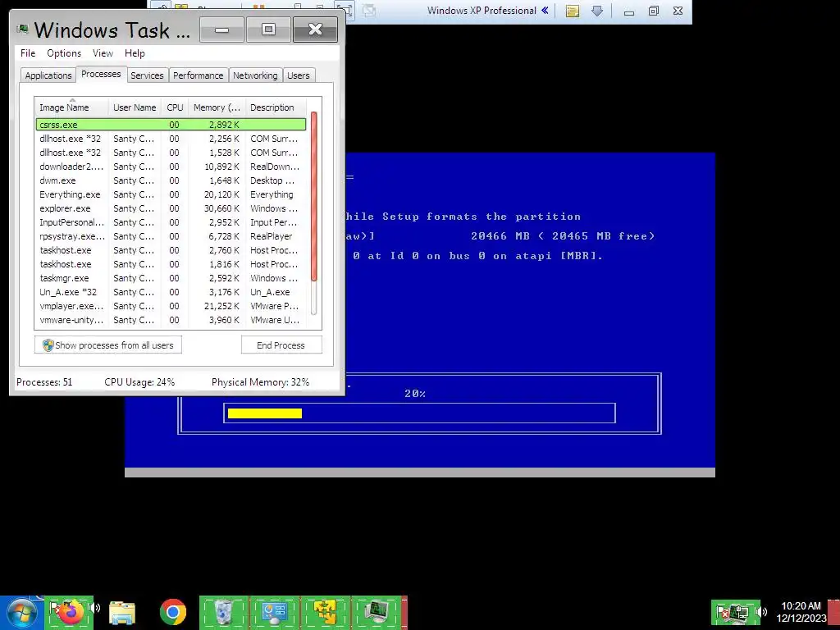Collapse the VMware toolbar with double chevron
The width and height of the screenshot is (840, 630).
tap(545, 10)
